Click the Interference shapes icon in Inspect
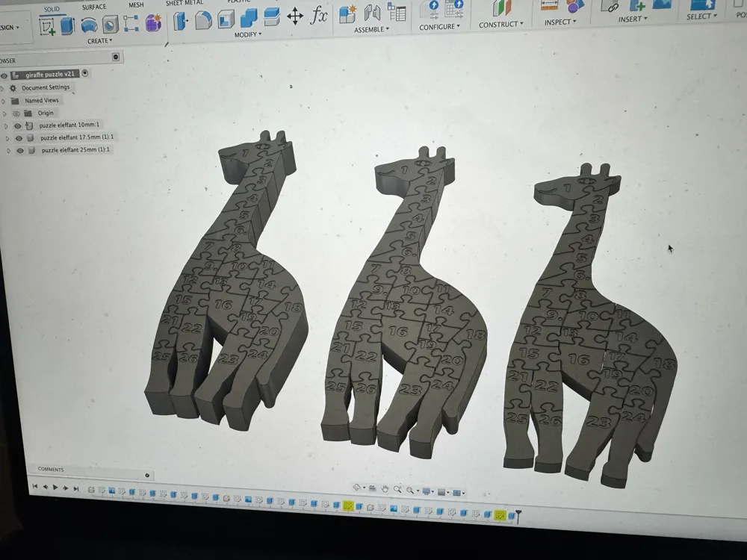The width and height of the screenshot is (747, 560). coord(574,6)
